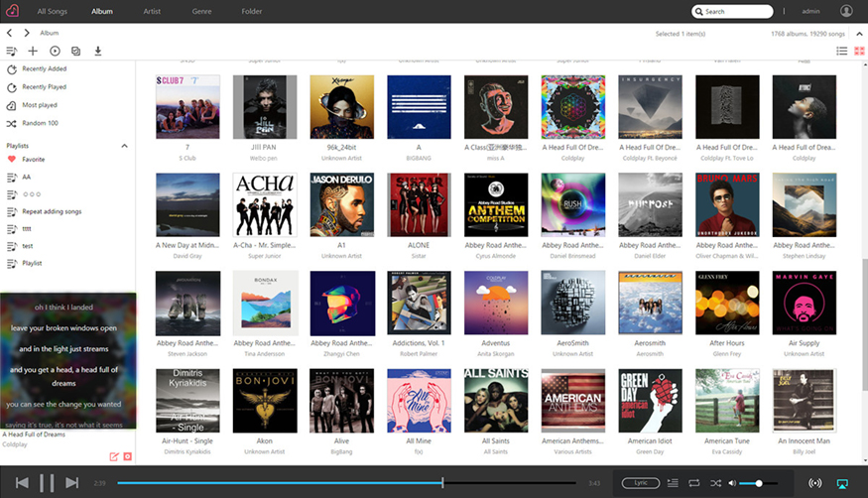Click the Album breadcrumb label

[x=49, y=33]
